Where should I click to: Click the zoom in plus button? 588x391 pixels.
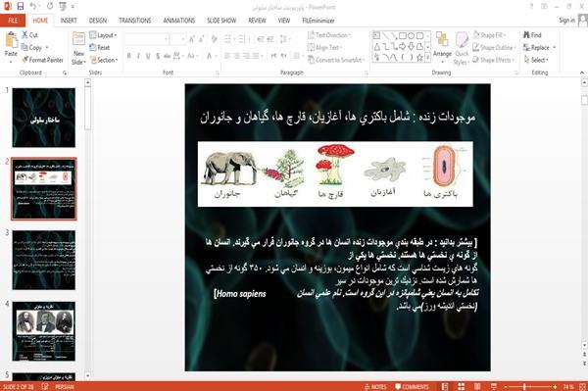pyautogui.click(x=555, y=386)
